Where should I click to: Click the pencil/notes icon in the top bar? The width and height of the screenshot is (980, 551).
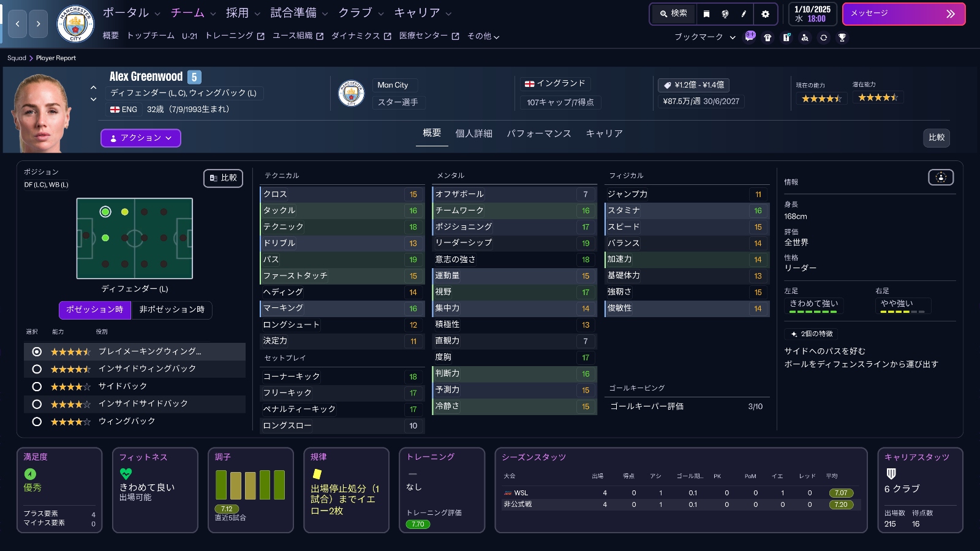pos(743,14)
